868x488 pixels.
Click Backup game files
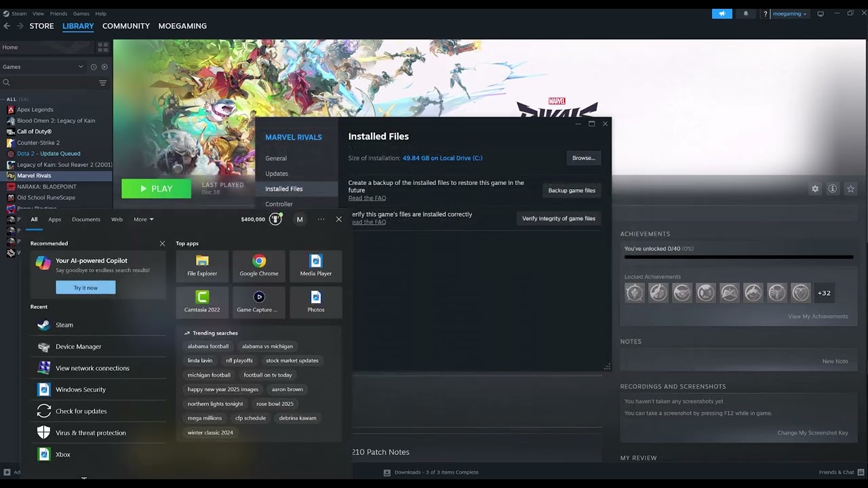point(572,190)
